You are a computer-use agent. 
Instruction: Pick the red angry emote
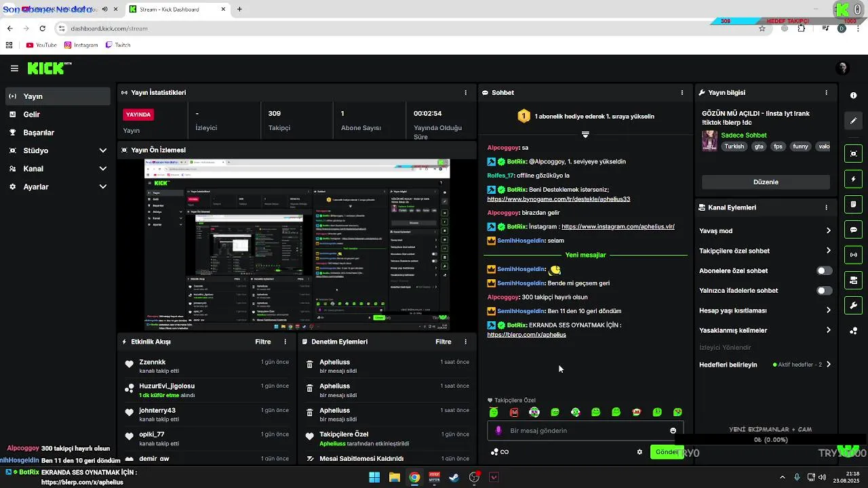pos(514,412)
